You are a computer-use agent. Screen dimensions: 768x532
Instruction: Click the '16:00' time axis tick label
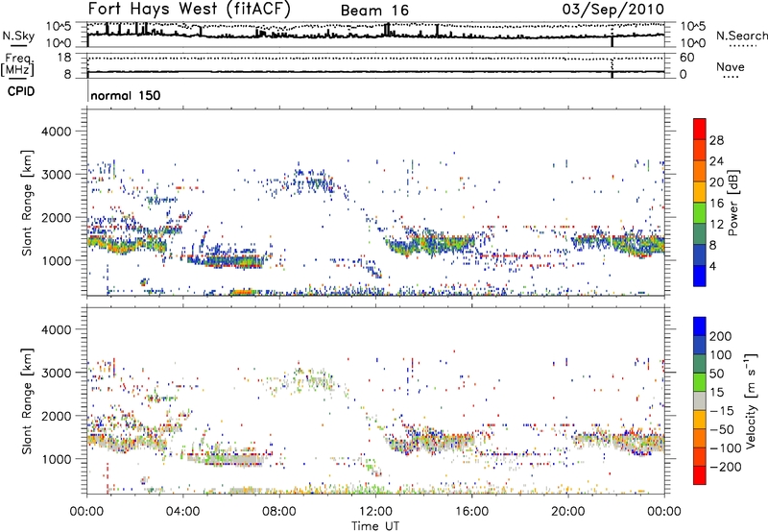pos(471,512)
